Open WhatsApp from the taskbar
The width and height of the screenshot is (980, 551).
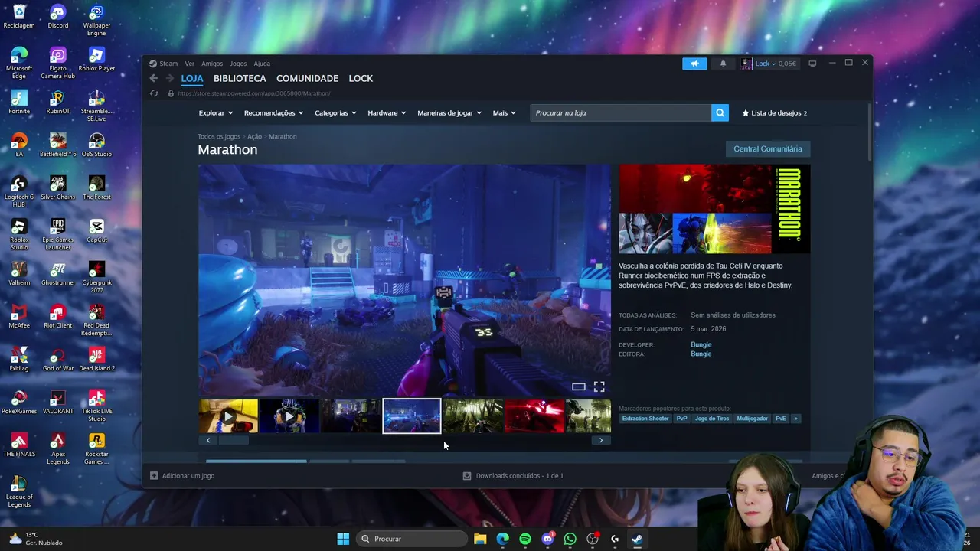[x=570, y=539]
